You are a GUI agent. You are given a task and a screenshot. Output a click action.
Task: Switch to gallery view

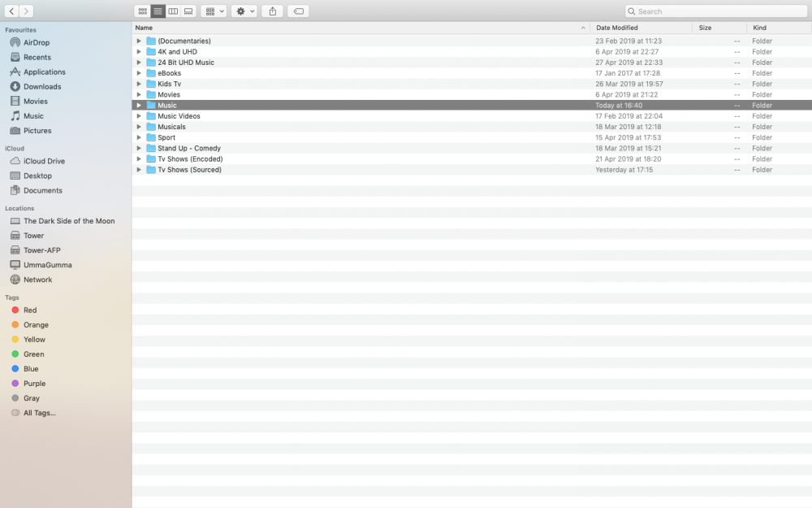[188, 11]
